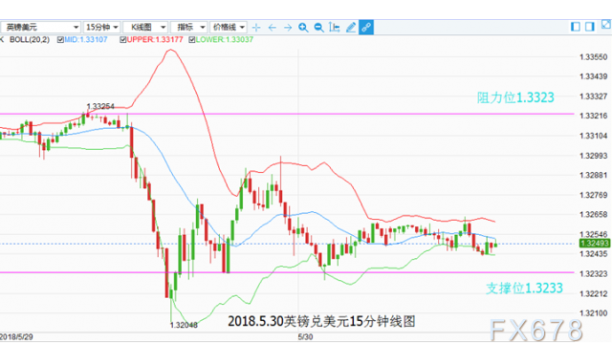This screenshot has height=364, width=612.
Task: Click the 1.32658 price axis value
Action: pos(594,215)
